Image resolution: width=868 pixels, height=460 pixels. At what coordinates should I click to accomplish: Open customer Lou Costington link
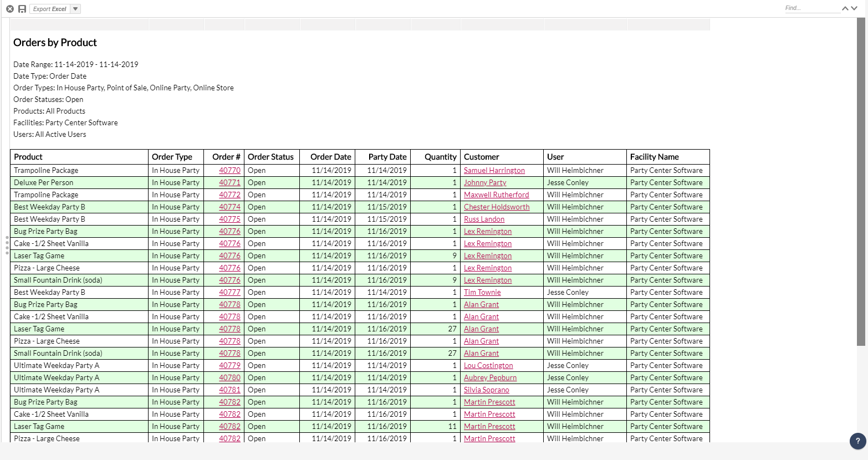pyautogui.click(x=488, y=365)
